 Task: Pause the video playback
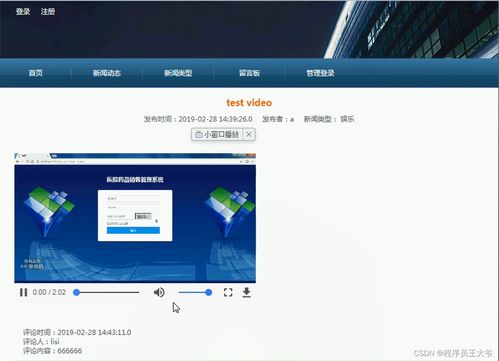tap(23, 292)
